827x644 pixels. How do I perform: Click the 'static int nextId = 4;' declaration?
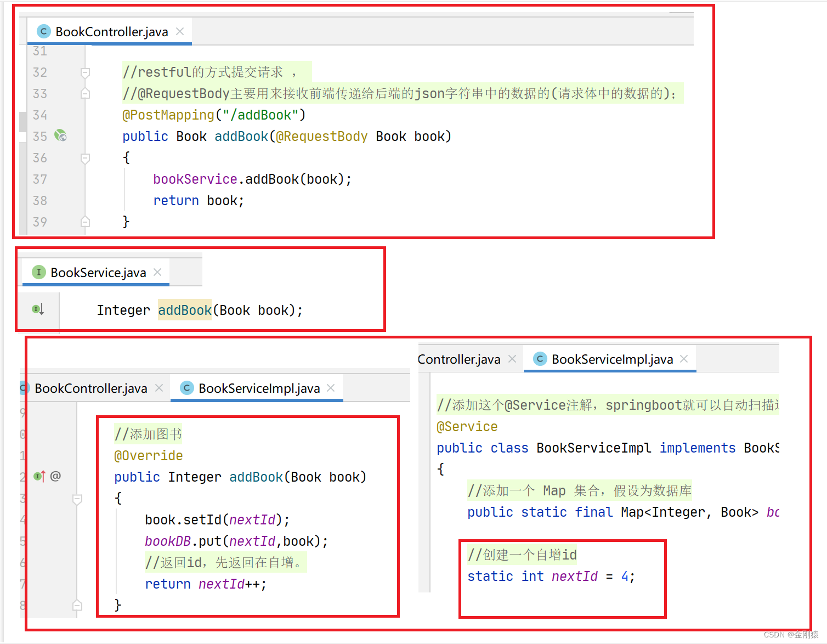551,576
